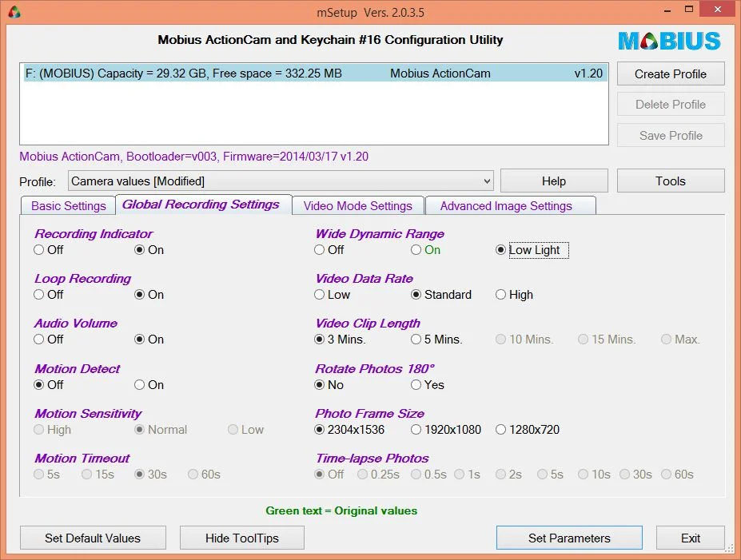Set Audio Volume to On
This screenshot has width=741, height=560.
[x=149, y=340]
